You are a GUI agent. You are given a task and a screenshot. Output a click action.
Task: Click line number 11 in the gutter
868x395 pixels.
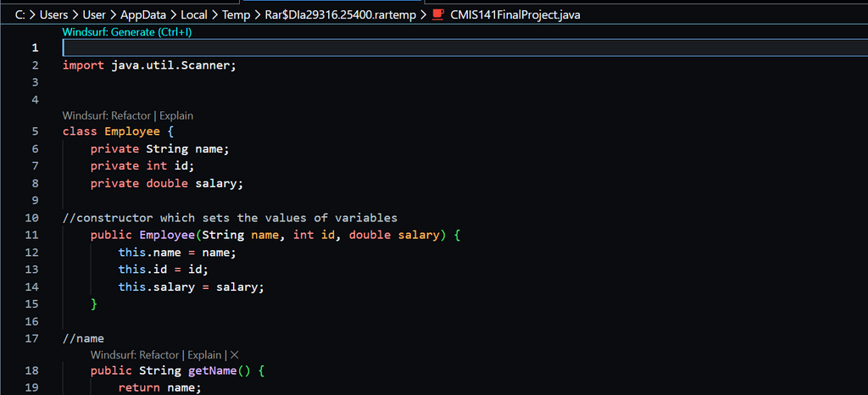click(32, 235)
